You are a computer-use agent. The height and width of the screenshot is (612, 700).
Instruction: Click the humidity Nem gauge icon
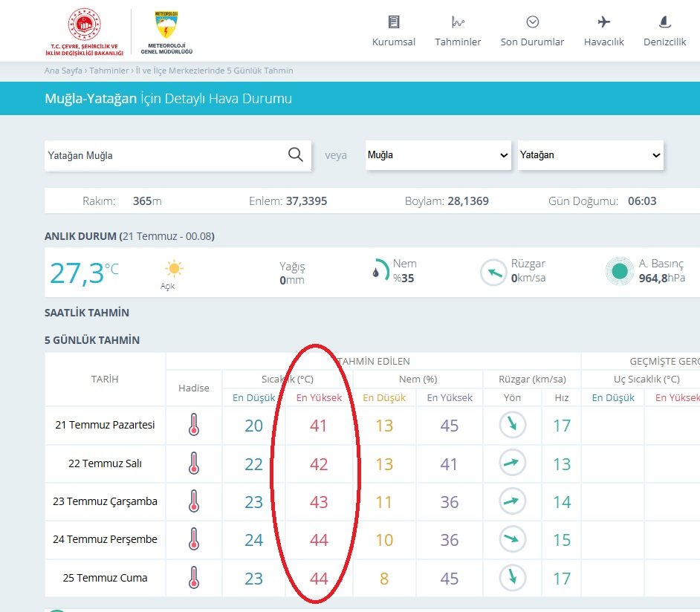tap(380, 272)
